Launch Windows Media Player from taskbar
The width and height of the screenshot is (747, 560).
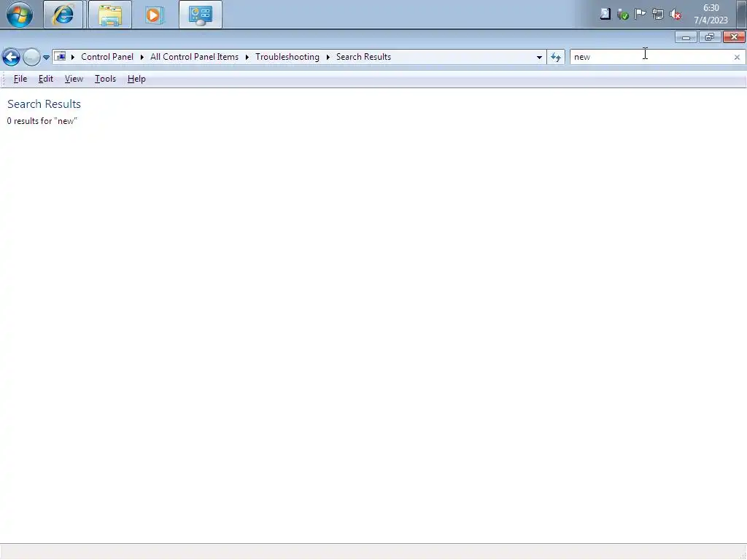point(154,15)
